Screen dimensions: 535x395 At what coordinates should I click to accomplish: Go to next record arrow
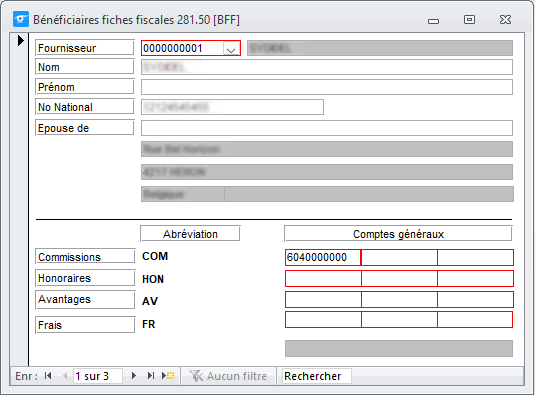[x=134, y=376]
